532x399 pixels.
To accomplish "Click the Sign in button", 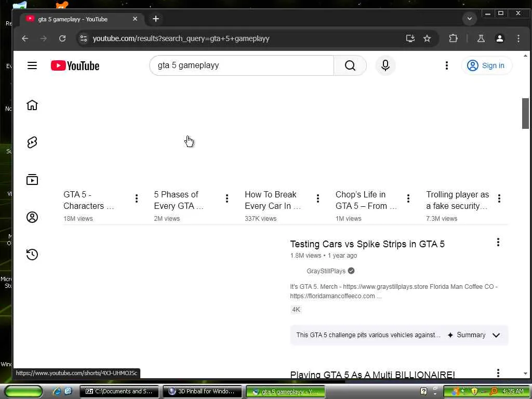I will coord(486,65).
